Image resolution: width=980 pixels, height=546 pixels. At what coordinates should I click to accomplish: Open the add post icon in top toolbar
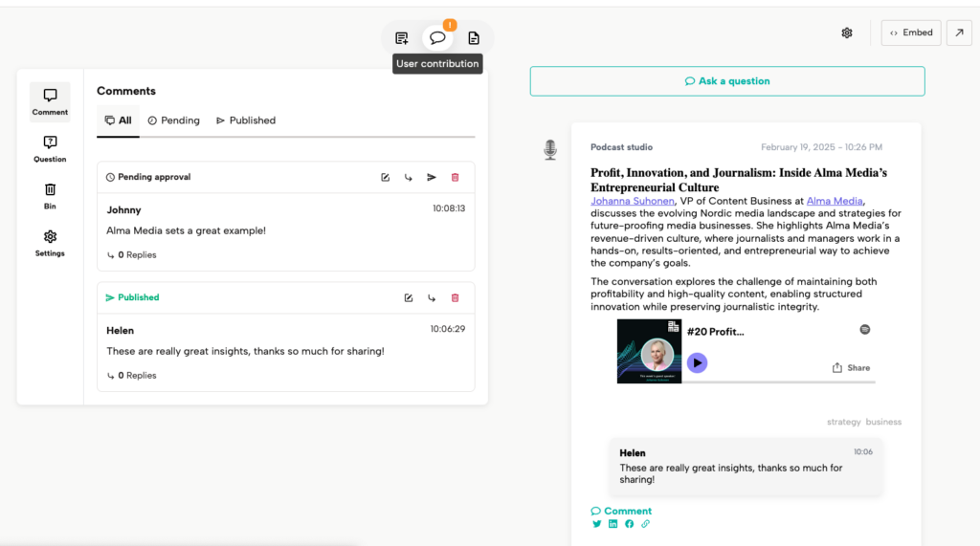point(401,38)
